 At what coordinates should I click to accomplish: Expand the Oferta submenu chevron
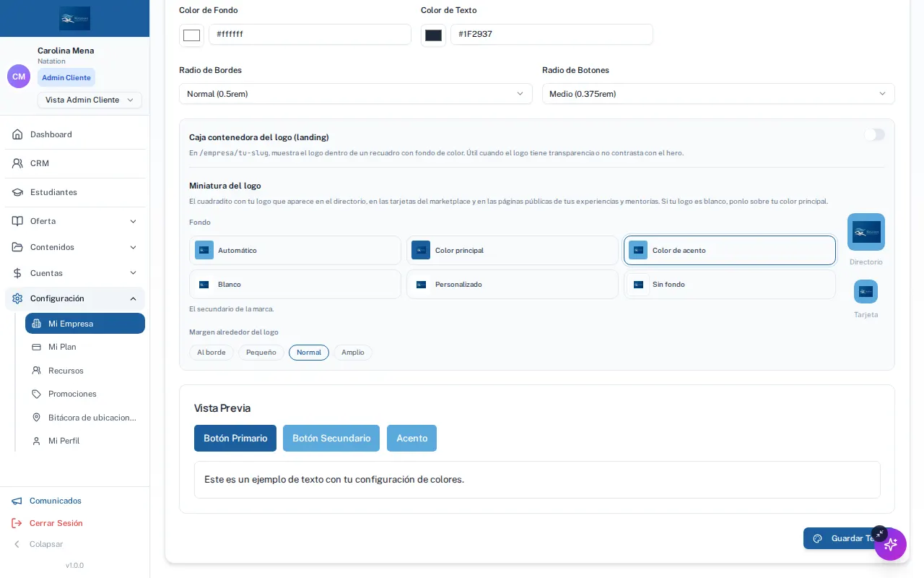pyautogui.click(x=133, y=221)
